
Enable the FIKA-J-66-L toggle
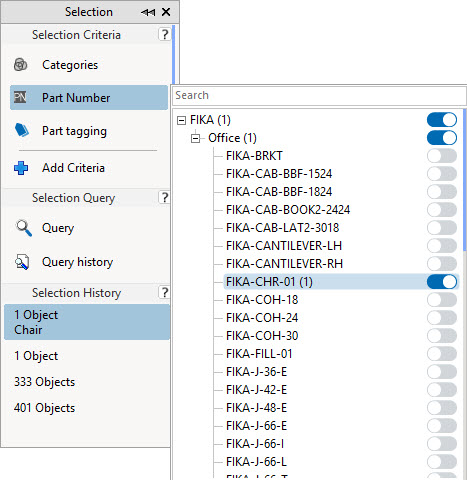point(442,462)
